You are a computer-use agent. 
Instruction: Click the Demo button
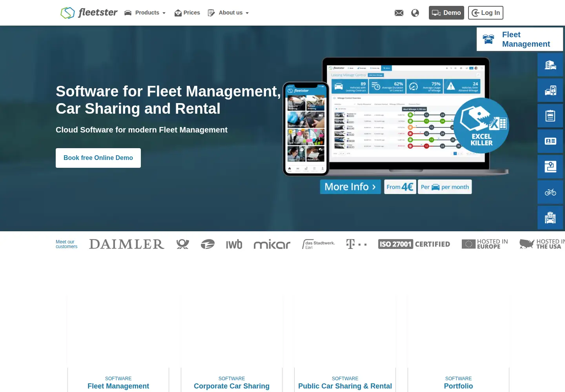click(447, 13)
